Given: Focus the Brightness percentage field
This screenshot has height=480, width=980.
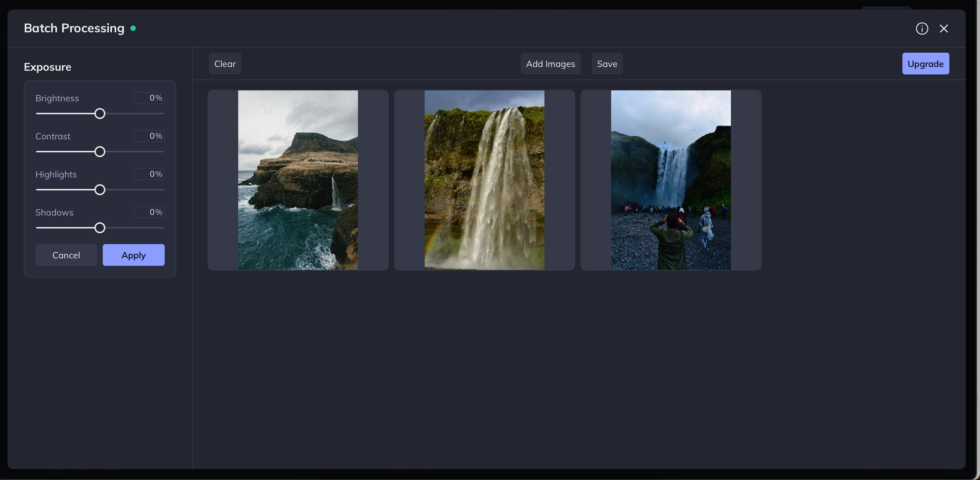Looking at the screenshot, I should (x=149, y=98).
